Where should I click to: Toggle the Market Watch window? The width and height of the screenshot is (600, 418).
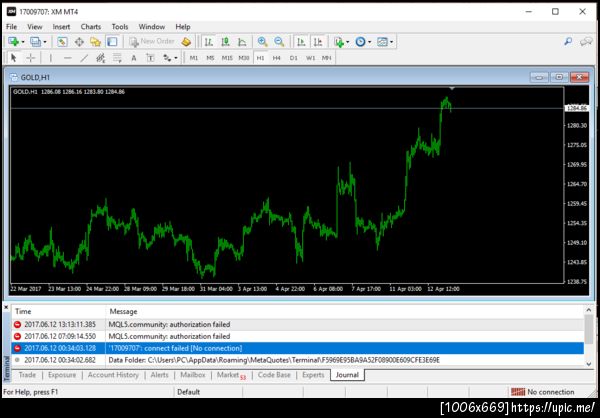62,42
